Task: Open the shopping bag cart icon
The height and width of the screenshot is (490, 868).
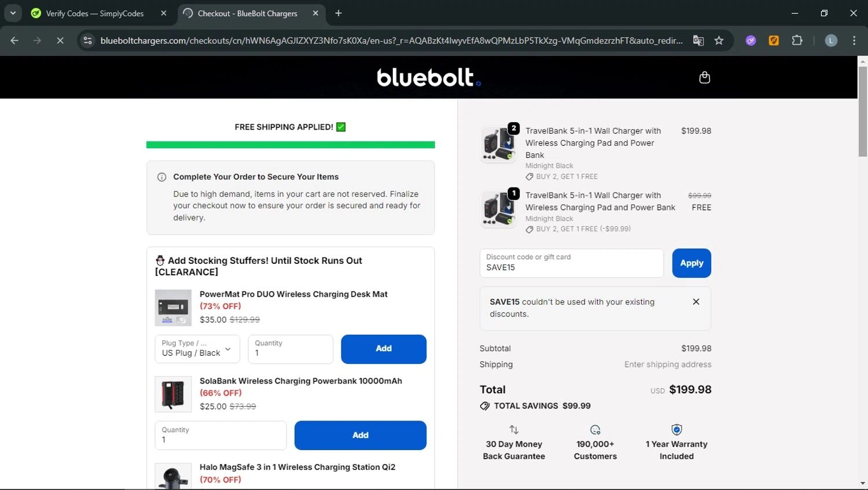Action: (704, 77)
